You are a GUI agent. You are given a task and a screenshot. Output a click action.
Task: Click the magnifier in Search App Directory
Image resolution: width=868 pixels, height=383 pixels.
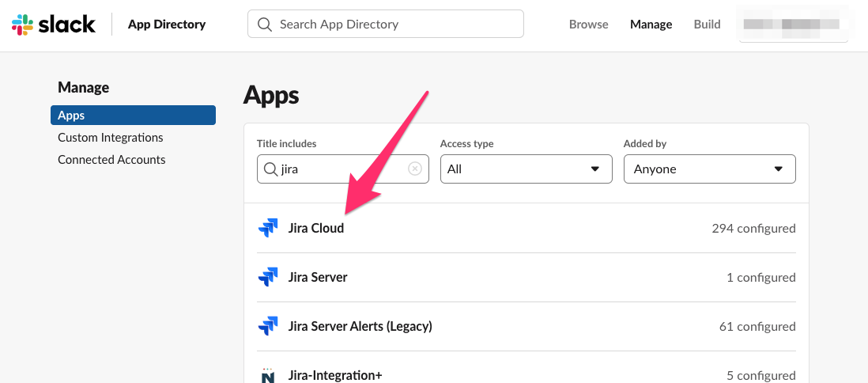pyautogui.click(x=265, y=25)
